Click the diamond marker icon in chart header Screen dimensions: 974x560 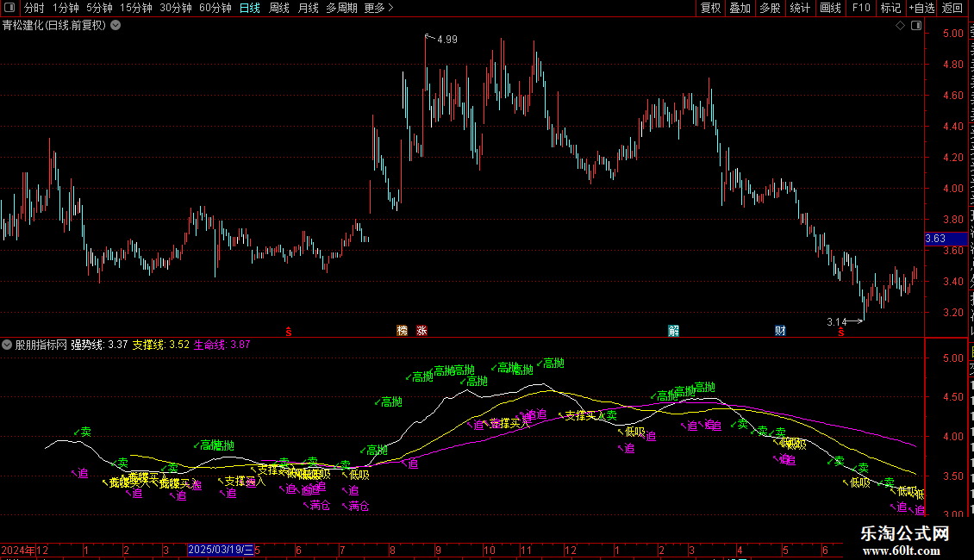click(900, 26)
